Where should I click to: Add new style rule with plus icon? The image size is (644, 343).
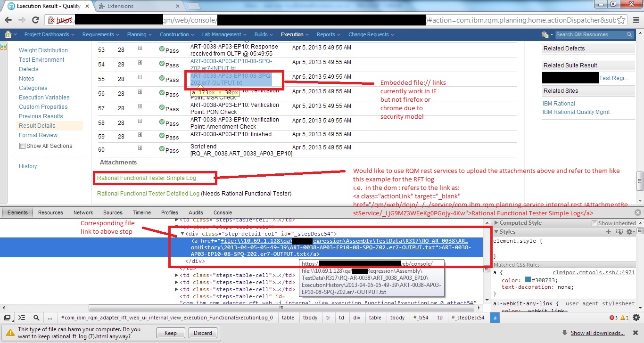(608, 232)
